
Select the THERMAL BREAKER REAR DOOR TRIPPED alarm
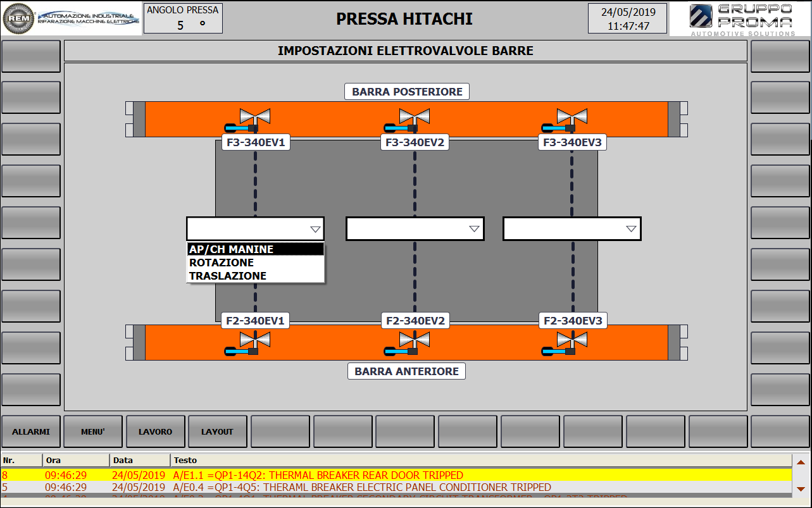point(396,475)
